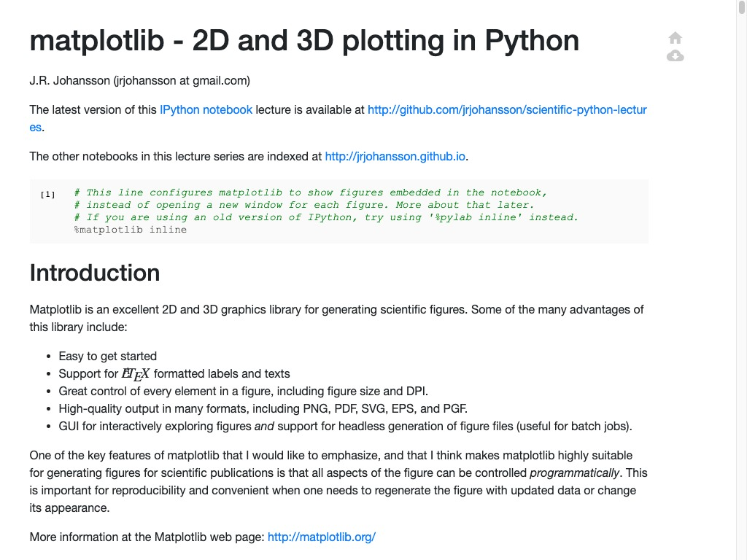747x560 pixels.
Task: Click the Introduction section heading
Action: (95, 273)
